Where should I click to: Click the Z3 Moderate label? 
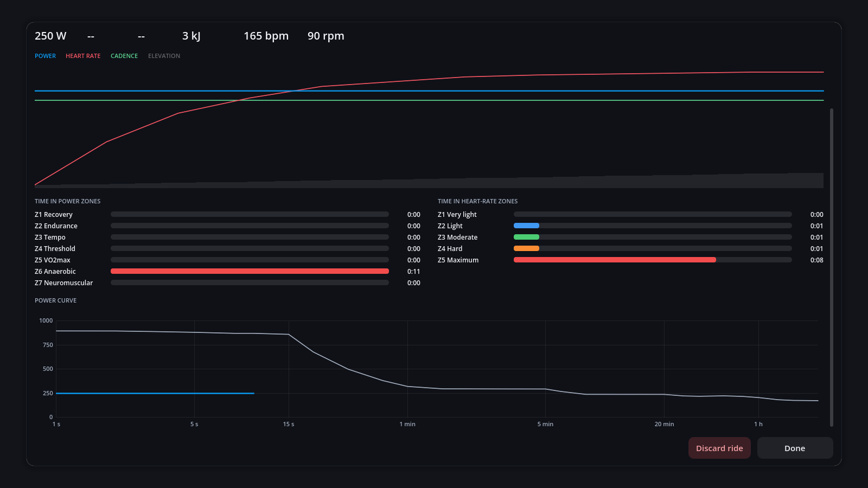pos(458,237)
